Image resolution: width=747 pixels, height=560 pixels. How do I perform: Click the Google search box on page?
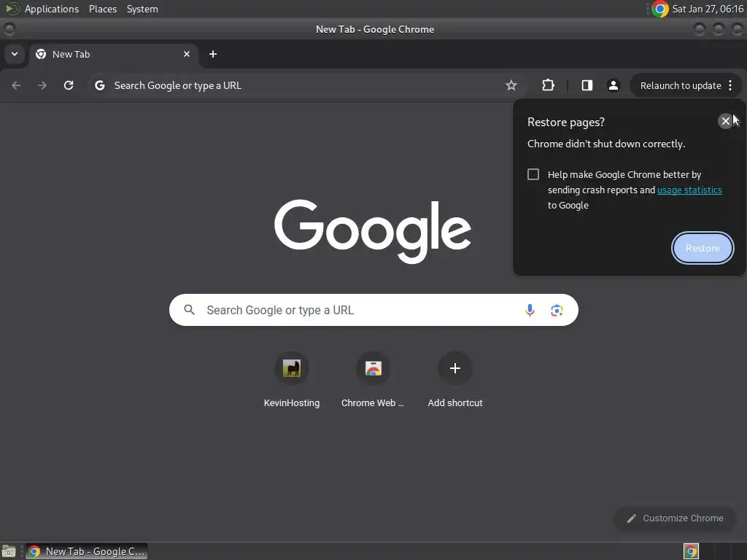tap(373, 310)
